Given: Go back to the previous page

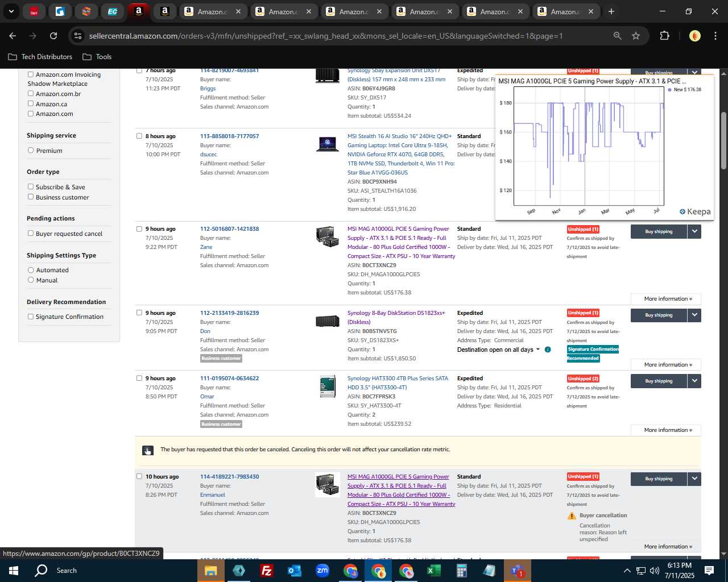Looking at the screenshot, I should (13, 36).
